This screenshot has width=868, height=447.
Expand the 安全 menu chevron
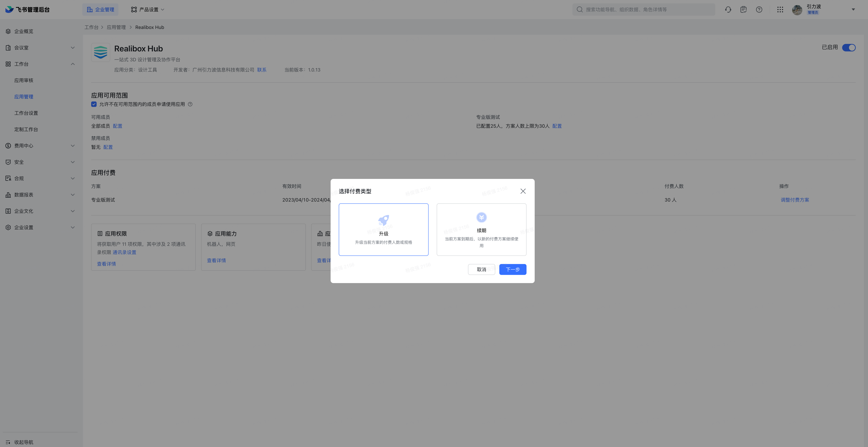point(72,162)
